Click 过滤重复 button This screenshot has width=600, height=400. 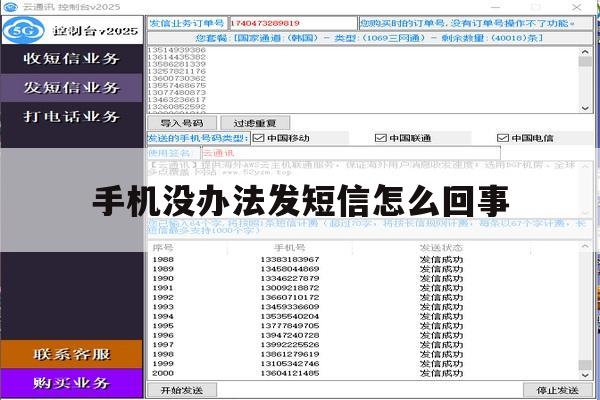[x=255, y=123]
